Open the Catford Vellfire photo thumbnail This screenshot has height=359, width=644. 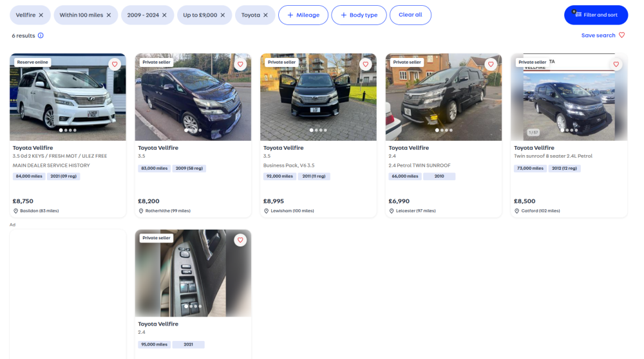click(569, 97)
